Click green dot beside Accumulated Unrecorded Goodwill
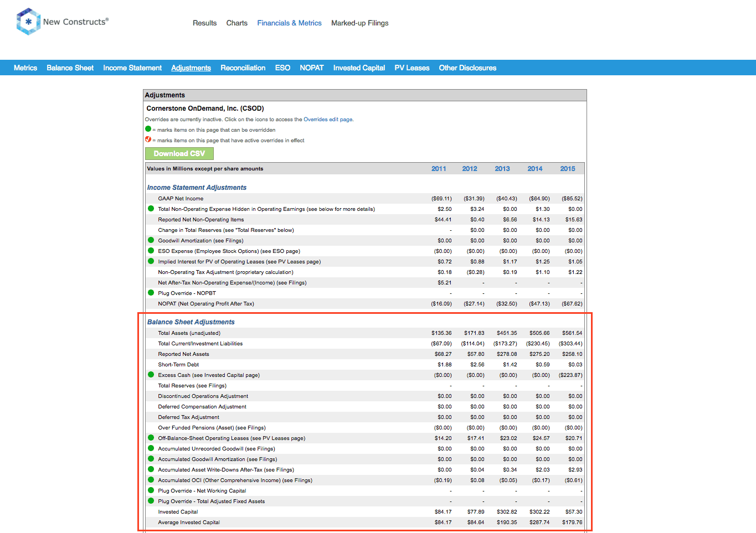This screenshot has height=533, width=756. click(x=151, y=448)
